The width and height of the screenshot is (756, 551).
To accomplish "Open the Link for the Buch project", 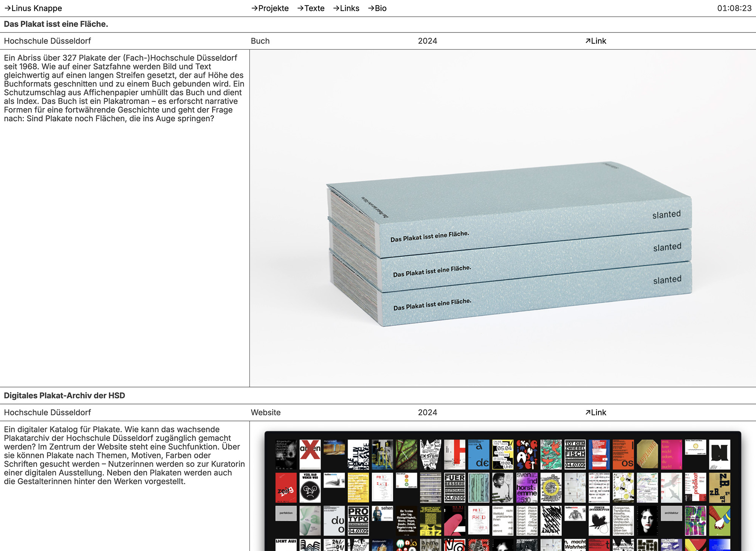I will pos(596,41).
